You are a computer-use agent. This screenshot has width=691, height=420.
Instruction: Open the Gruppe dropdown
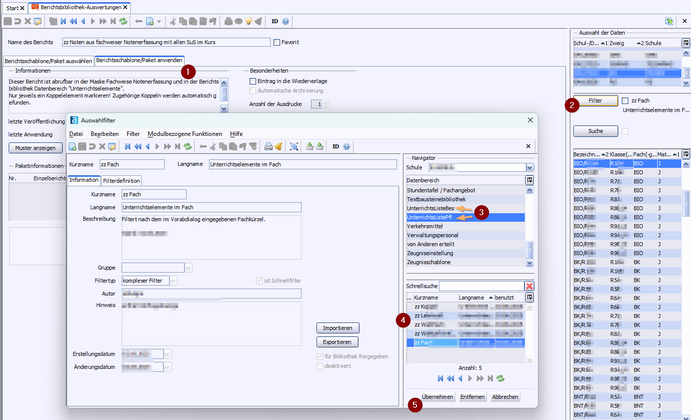click(188, 268)
